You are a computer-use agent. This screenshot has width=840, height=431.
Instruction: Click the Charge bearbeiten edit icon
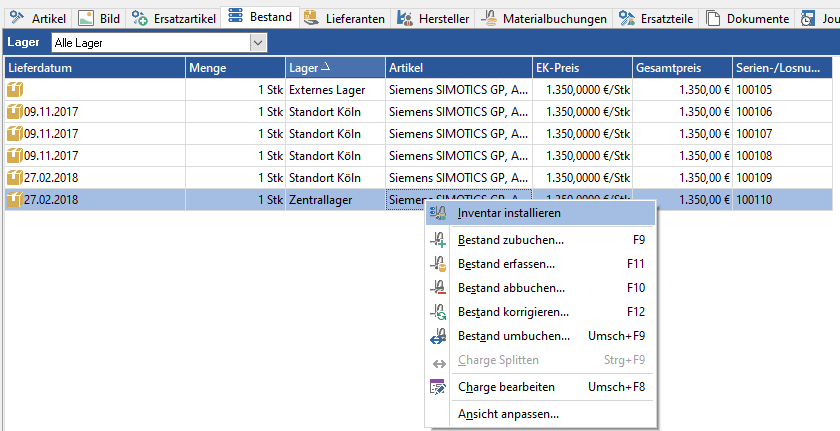click(438, 387)
